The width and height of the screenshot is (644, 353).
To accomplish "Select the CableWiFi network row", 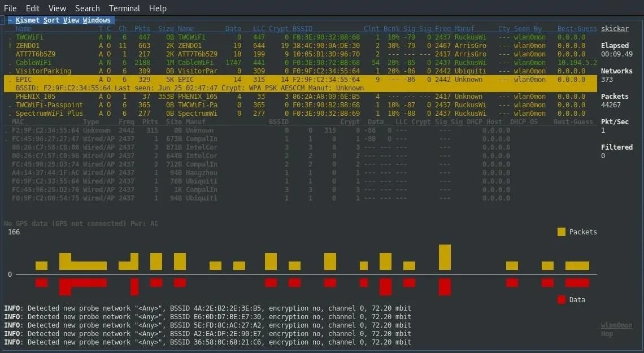I will [x=300, y=62].
